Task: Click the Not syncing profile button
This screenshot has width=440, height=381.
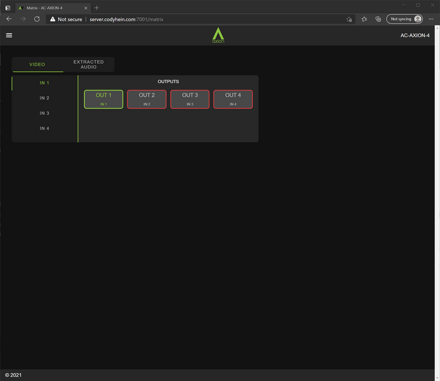Action: (405, 19)
